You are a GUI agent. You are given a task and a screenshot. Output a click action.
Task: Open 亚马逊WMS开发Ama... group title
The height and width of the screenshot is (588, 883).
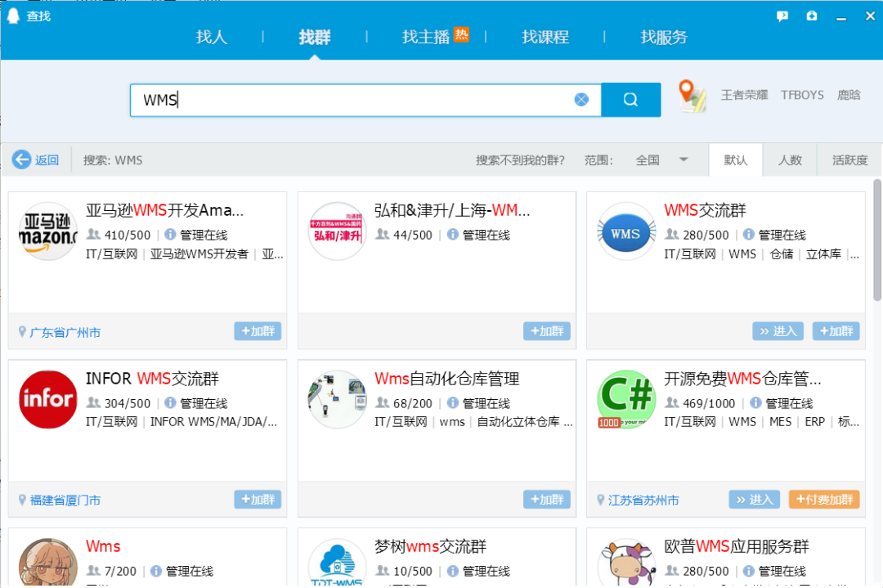[164, 210]
